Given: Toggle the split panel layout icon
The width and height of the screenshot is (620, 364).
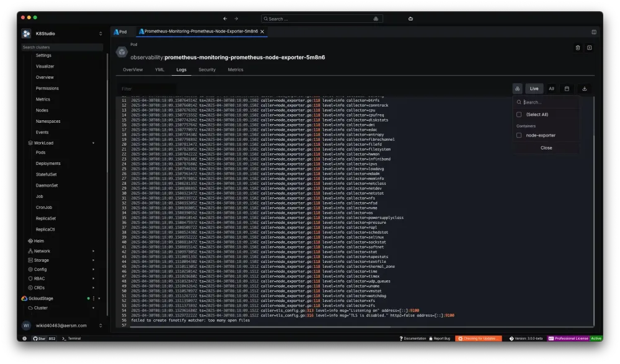Looking at the screenshot, I should [594, 32].
